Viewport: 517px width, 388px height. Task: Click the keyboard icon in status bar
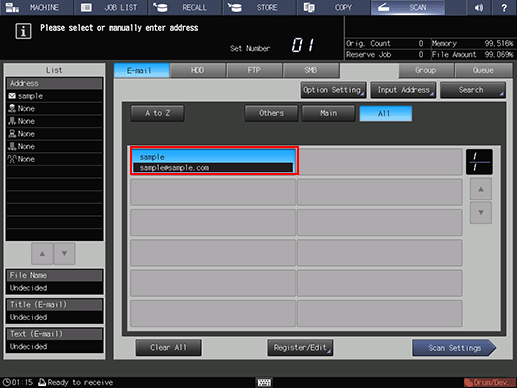264,382
